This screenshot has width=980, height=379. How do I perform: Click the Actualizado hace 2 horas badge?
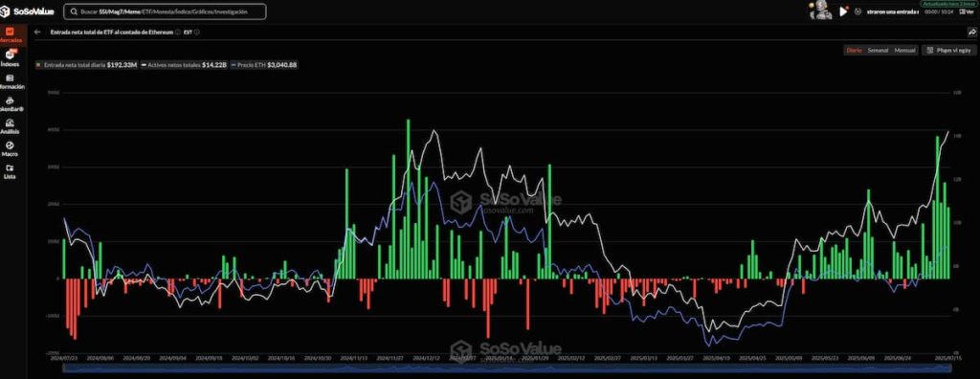[x=947, y=3]
